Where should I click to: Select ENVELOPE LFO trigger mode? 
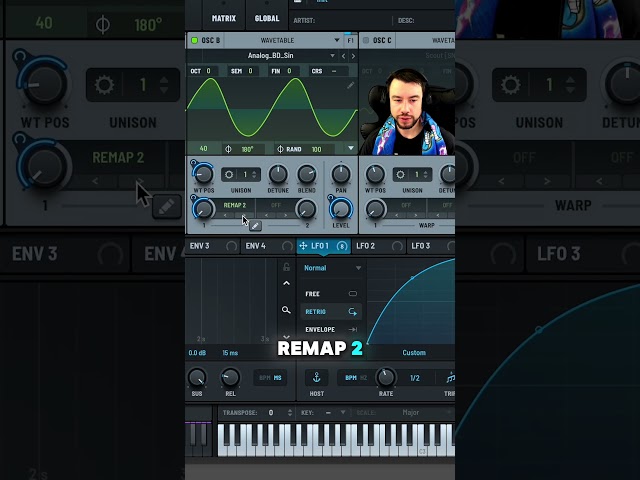pyautogui.click(x=331, y=329)
